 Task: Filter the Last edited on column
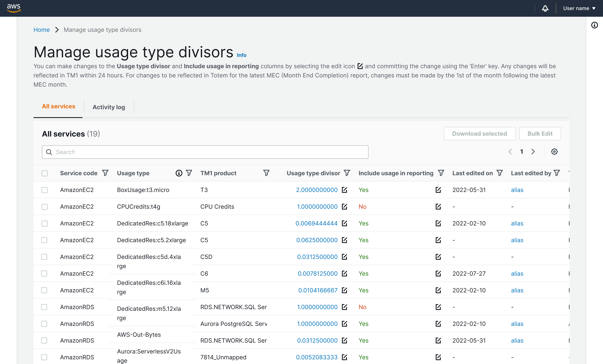click(x=500, y=173)
